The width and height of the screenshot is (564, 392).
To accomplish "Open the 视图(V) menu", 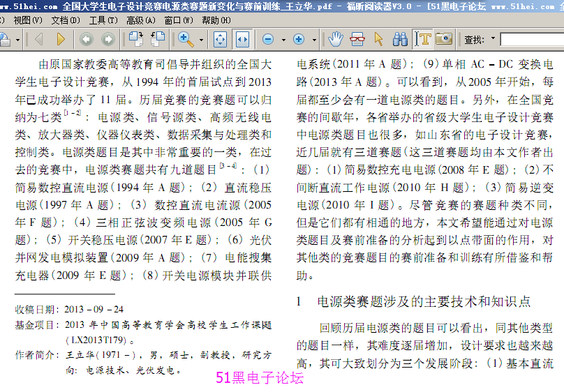I will point(28,20).
